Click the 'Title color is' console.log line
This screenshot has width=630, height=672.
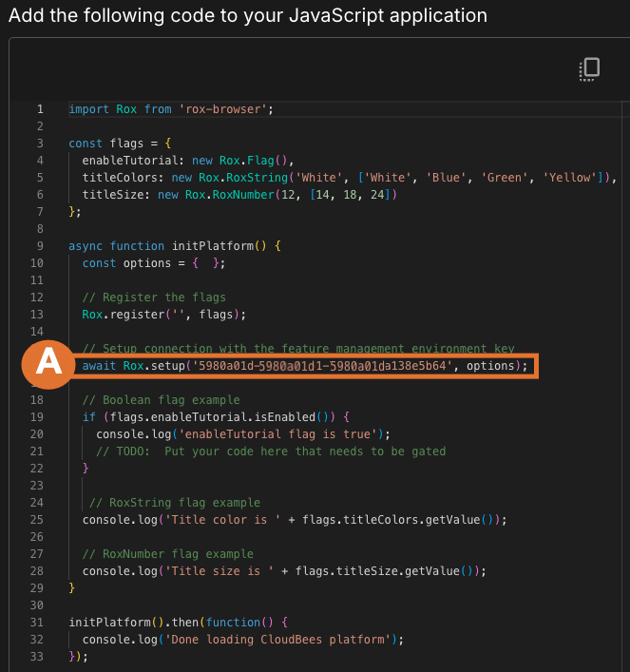(x=295, y=520)
